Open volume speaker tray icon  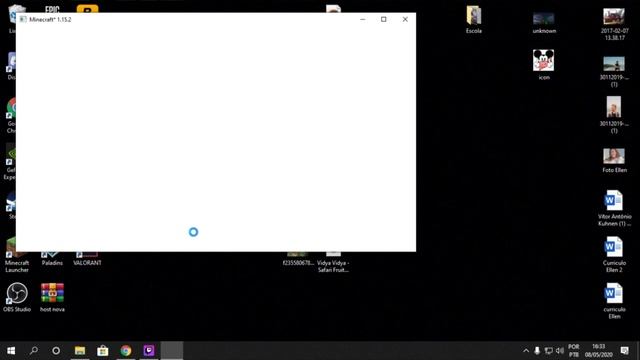pyautogui.click(x=560, y=351)
